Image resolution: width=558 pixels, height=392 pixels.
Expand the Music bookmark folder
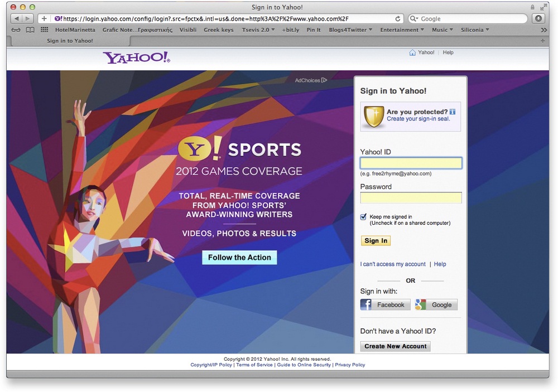pyautogui.click(x=442, y=30)
